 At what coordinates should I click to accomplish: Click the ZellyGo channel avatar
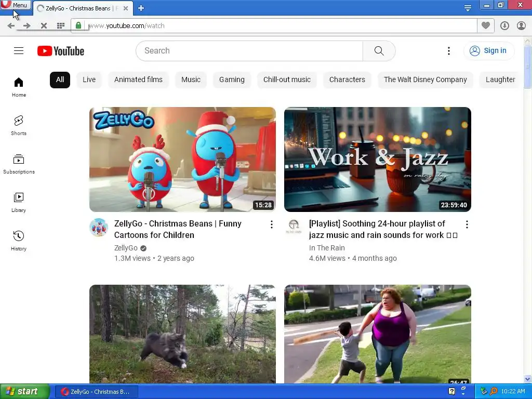coord(99,228)
